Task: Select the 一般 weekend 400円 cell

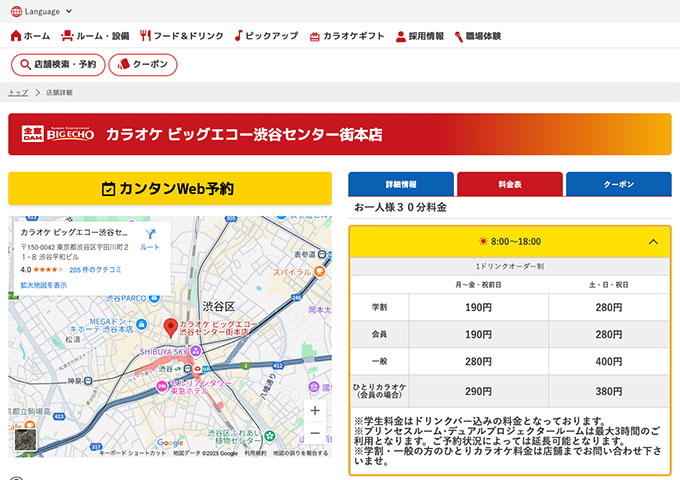Action: click(x=609, y=361)
